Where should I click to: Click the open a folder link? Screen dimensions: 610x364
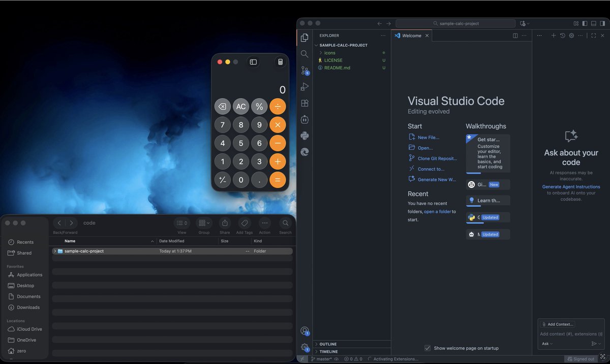click(x=437, y=212)
